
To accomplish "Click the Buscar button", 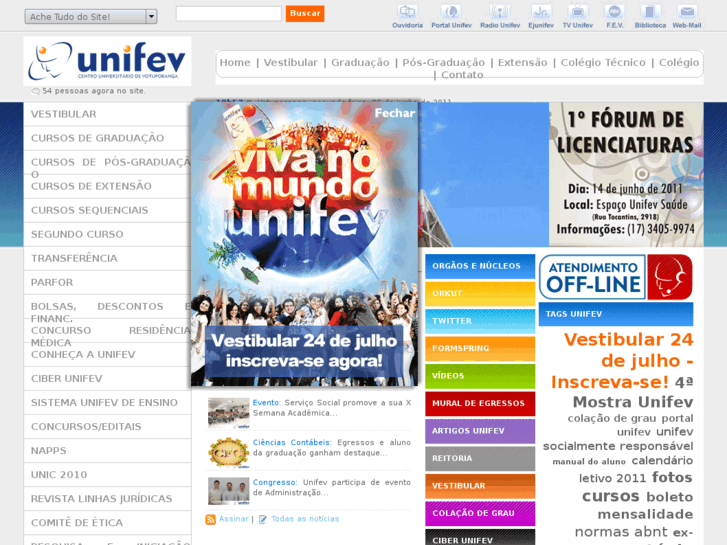I will [x=305, y=13].
